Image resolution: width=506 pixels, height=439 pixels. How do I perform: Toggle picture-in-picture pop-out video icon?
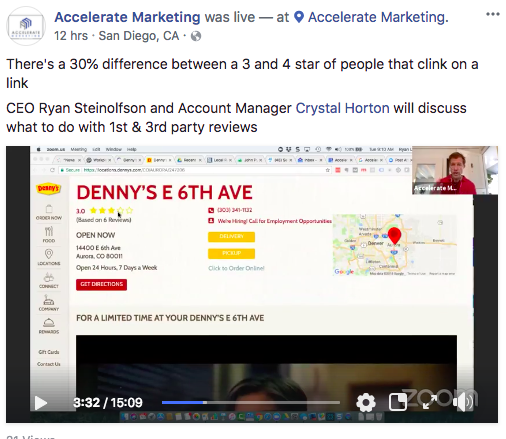tap(398, 402)
